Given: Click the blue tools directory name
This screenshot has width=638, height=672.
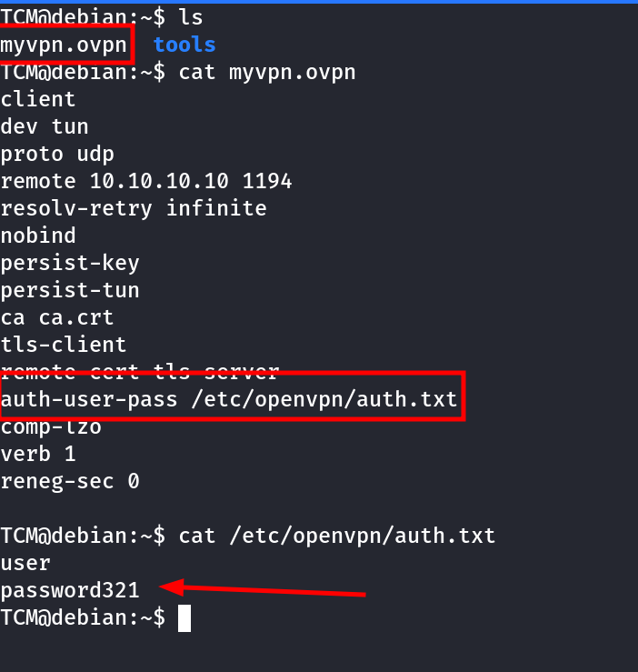Looking at the screenshot, I should (x=184, y=45).
